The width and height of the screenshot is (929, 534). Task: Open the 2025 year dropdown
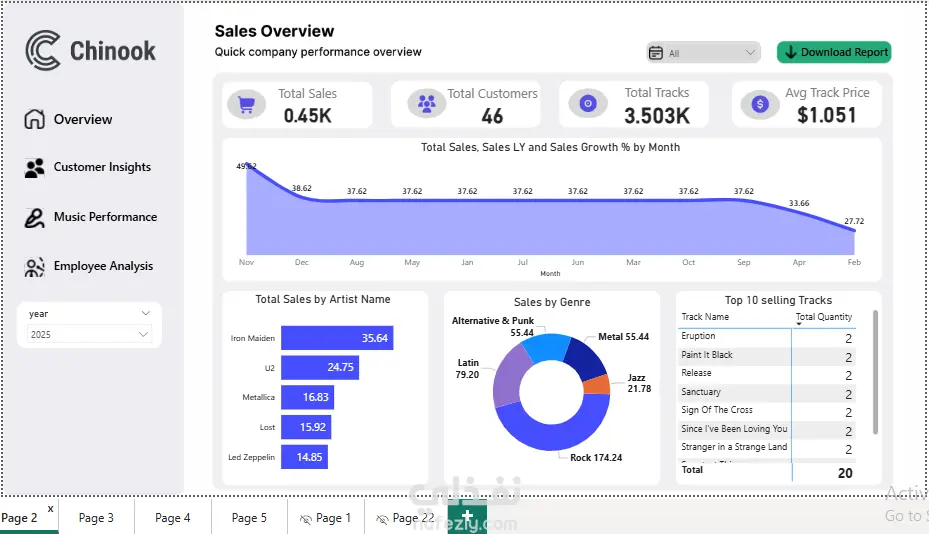89,334
